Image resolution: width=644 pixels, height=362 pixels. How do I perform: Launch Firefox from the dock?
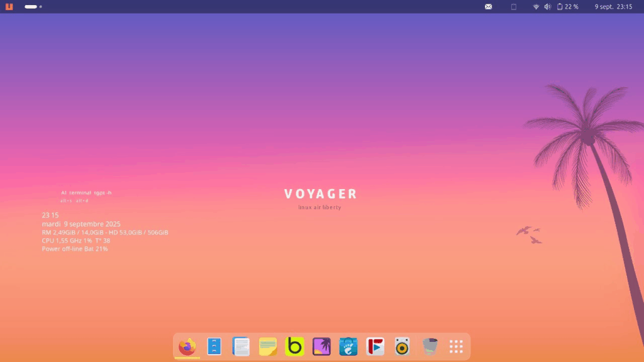click(x=187, y=346)
